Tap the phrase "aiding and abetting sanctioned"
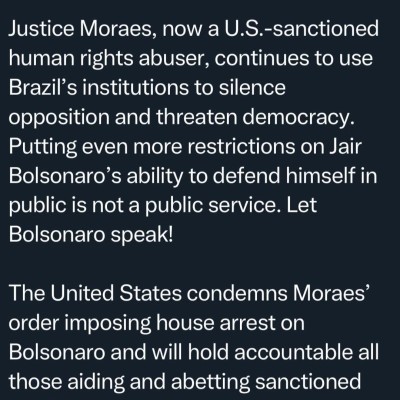Screen dimensions: 400x400 (214, 382)
